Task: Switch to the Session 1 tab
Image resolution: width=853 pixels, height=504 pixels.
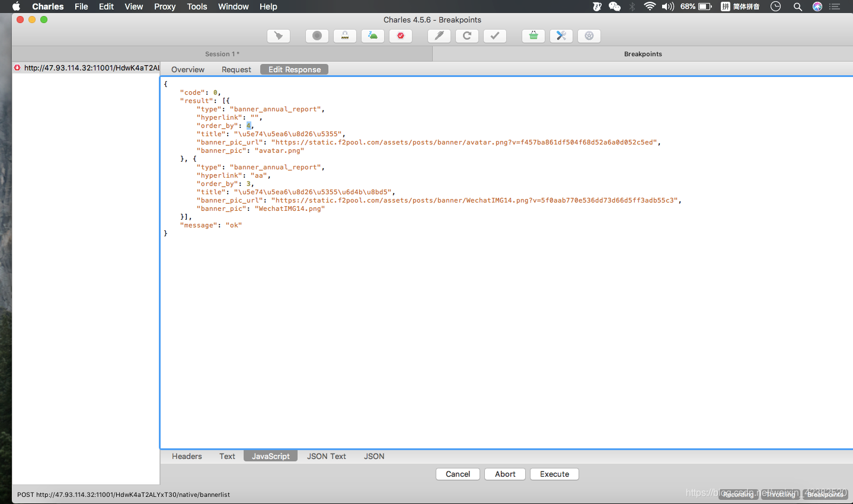Action: [222, 54]
